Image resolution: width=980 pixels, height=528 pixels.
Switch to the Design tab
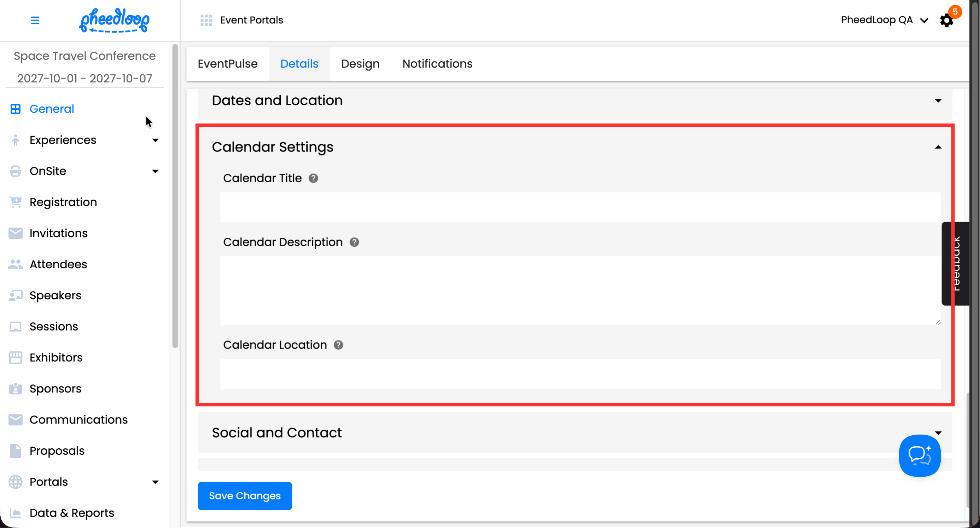pos(360,64)
